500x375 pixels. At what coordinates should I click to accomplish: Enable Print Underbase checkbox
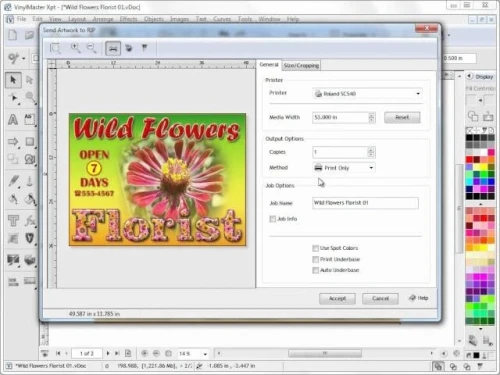click(315, 259)
